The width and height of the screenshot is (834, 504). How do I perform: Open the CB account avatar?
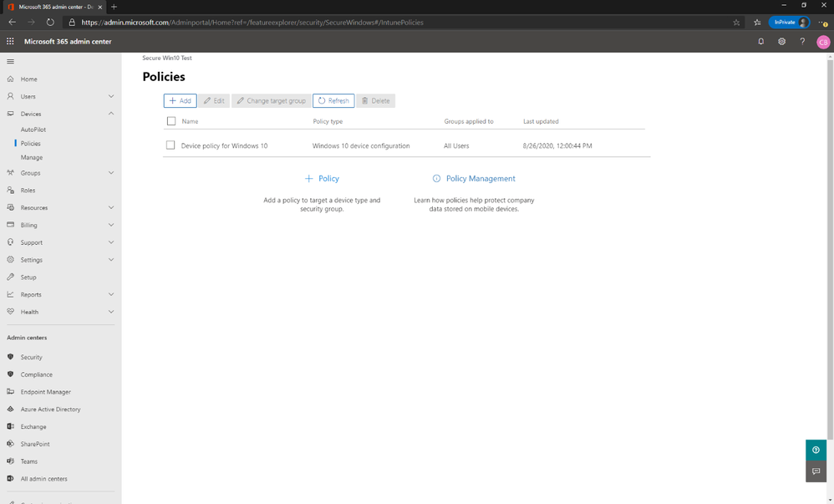click(823, 42)
